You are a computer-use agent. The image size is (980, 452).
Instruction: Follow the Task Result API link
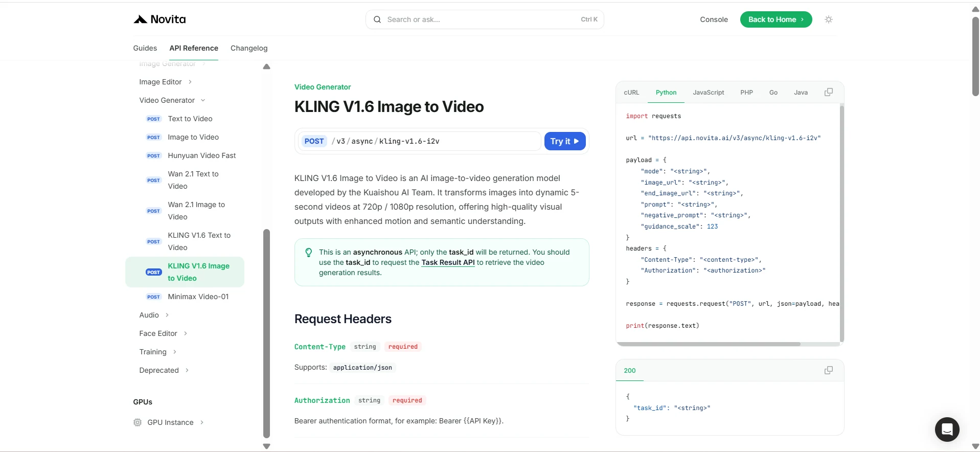click(x=448, y=262)
